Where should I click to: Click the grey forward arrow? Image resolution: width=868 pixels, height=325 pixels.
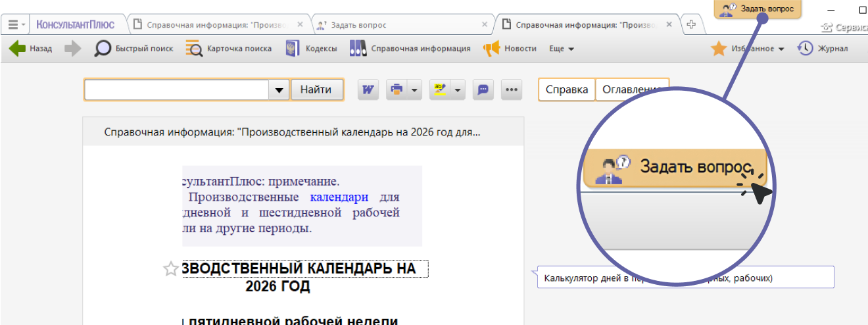[x=72, y=49]
